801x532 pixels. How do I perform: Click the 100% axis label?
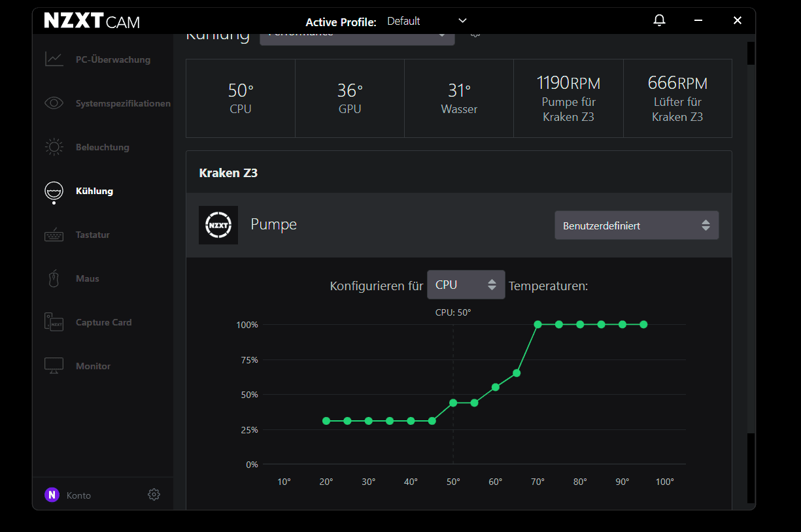(x=247, y=325)
